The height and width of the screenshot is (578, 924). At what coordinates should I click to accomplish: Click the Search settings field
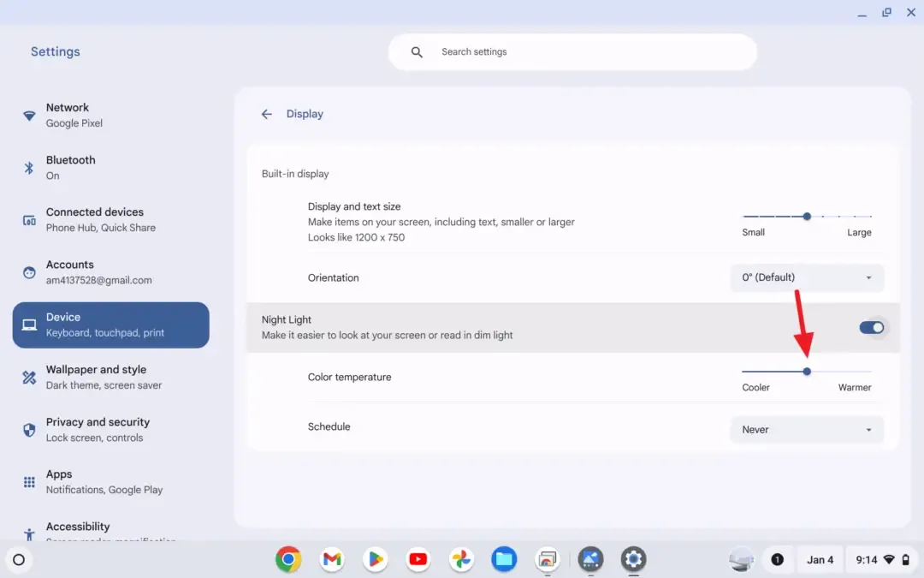[572, 52]
